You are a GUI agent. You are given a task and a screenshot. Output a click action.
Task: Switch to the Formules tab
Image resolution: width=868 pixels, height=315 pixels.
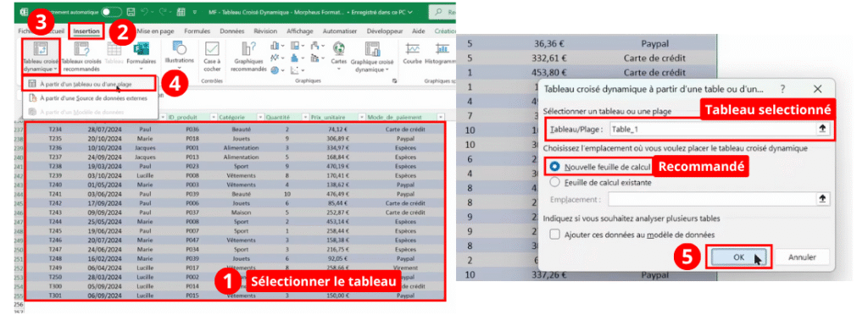coord(197,31)
